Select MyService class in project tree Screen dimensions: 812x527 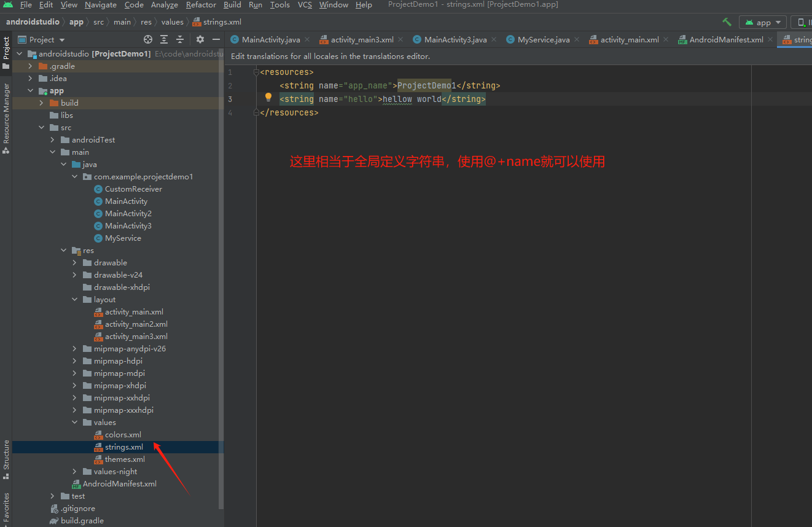pos(123,238)
